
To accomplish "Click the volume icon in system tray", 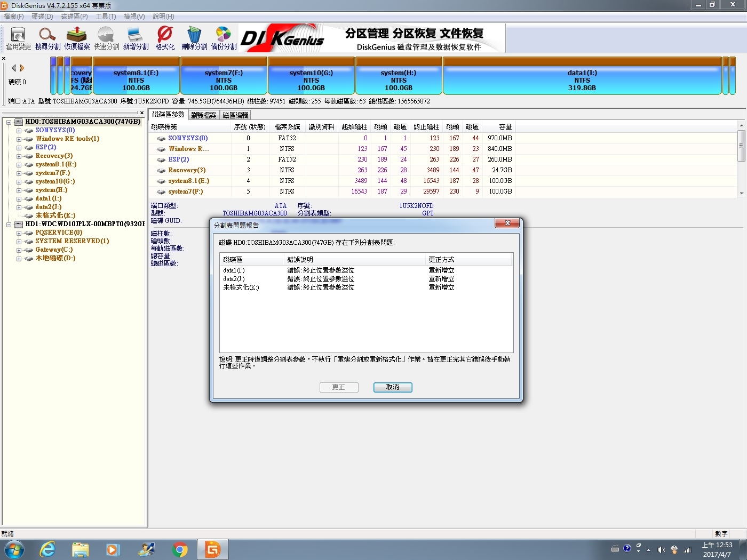I will click(x=662, y=550).
